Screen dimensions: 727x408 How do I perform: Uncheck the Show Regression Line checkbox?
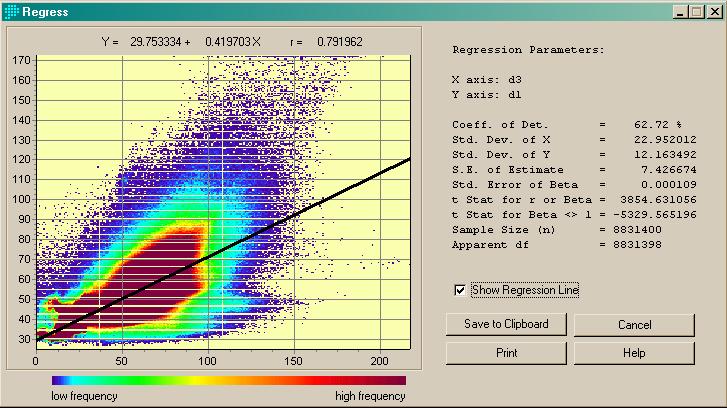[459, 290]
